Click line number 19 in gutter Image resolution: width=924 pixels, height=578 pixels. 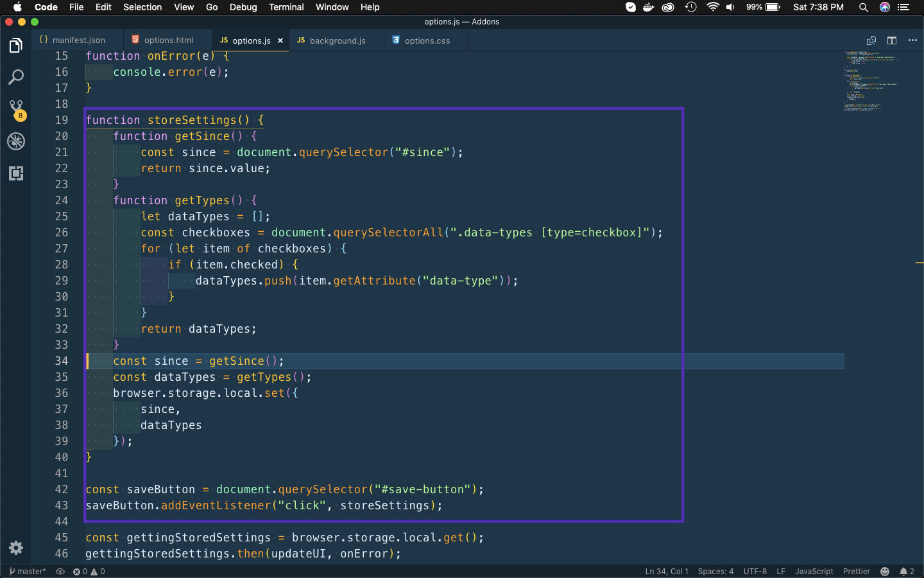[62, 120]
